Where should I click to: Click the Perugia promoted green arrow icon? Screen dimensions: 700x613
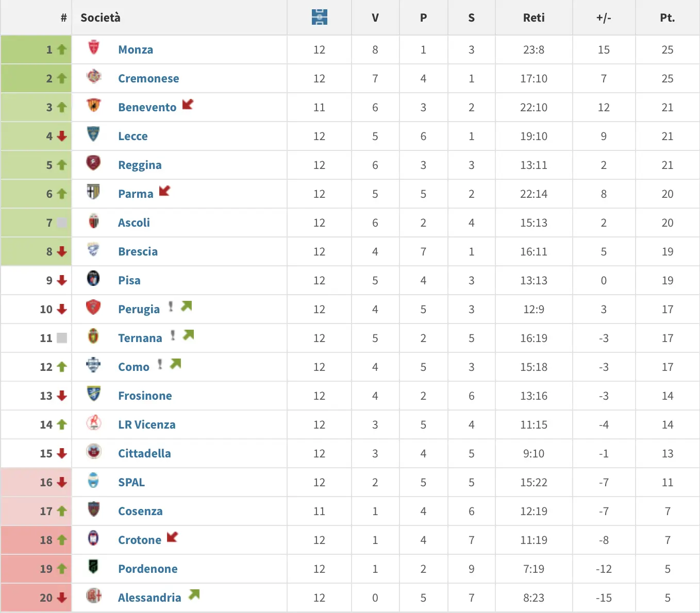186,306
